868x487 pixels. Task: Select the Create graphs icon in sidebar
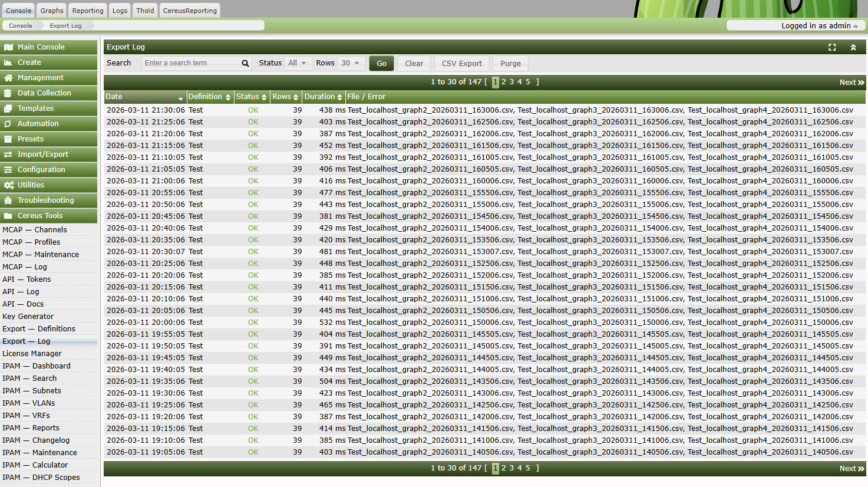coord(8,62)
